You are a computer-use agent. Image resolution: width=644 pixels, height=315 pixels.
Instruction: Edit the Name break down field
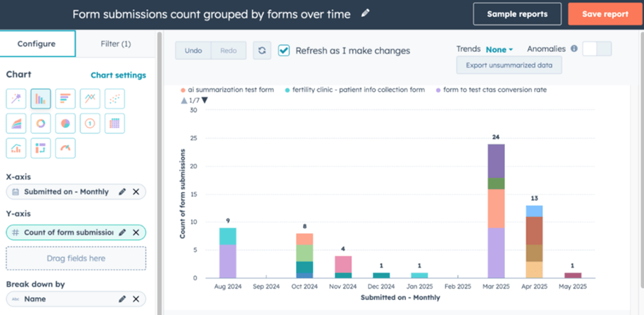(x=122, y=299)
